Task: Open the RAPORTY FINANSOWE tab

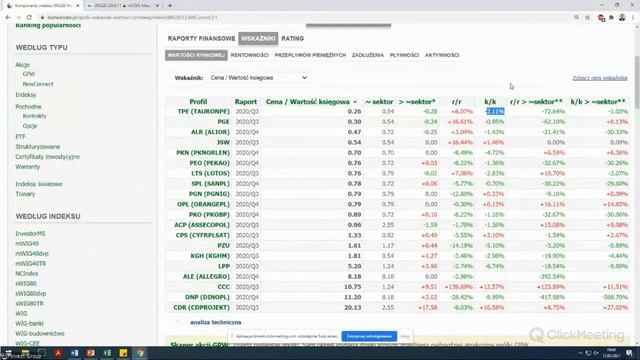Action: [201, 38]
